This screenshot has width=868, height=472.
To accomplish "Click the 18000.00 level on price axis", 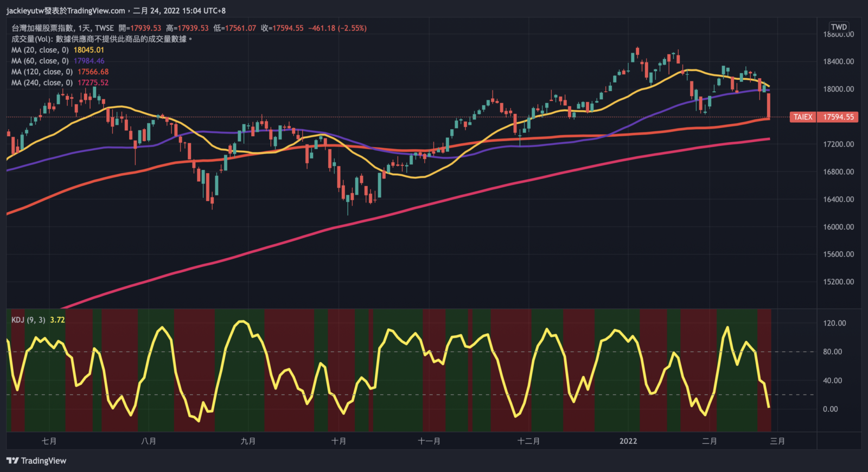I will click(838, 89).
